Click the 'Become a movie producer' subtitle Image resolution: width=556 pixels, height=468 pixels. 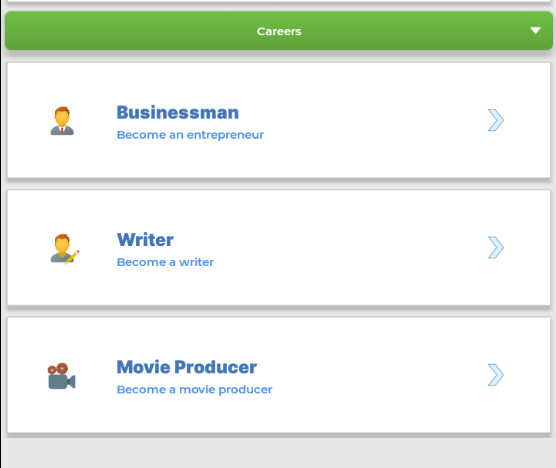point(194,390)
